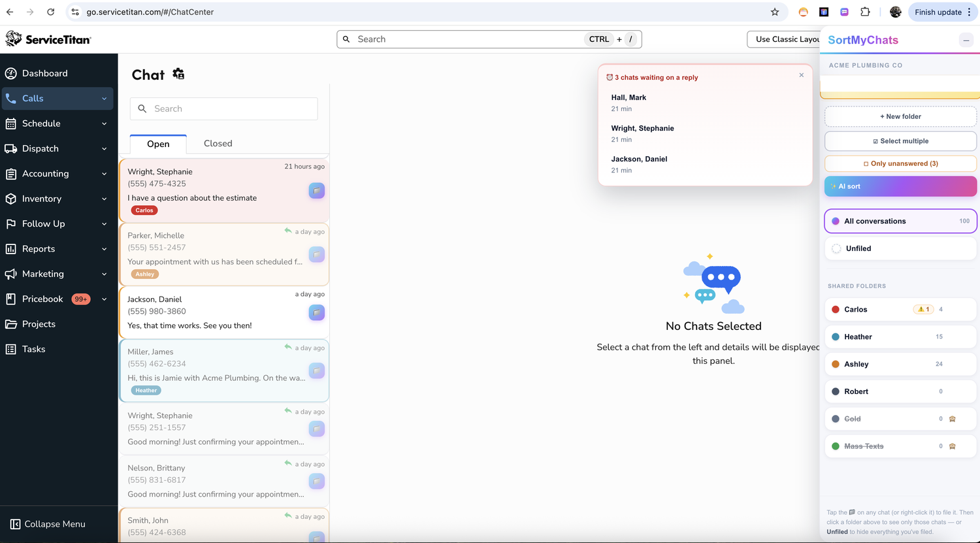Expand Accounting menu chevron
980x543 pixels.
104,174
